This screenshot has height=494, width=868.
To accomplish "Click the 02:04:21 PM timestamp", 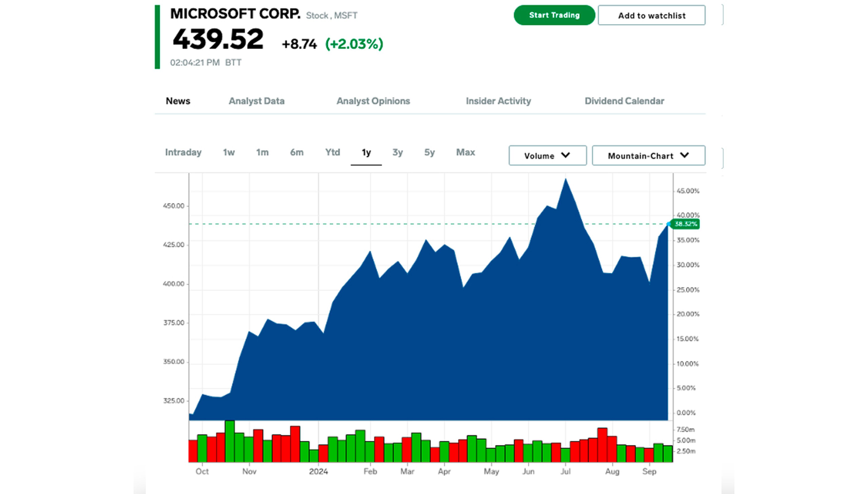I will [195, 62].
